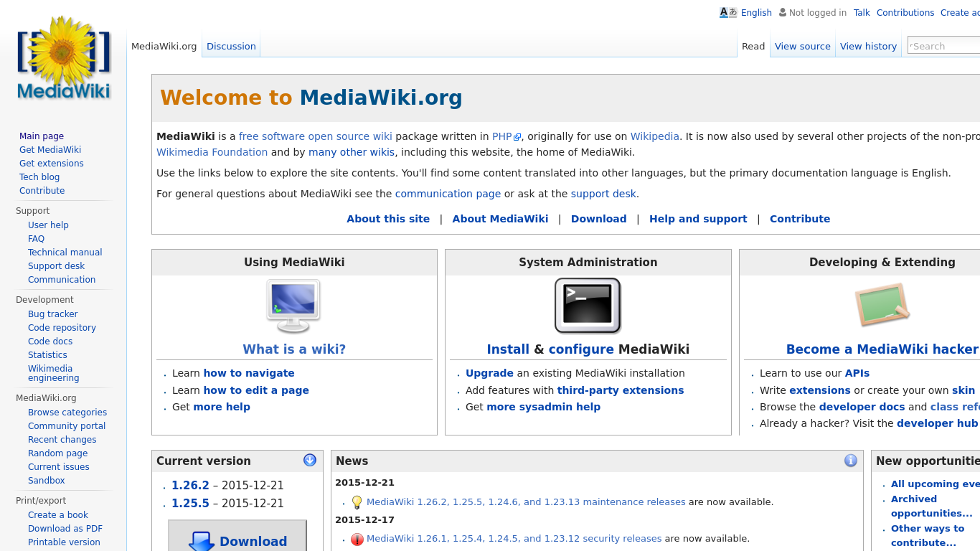Open the Discussion tab
This screenshot has width=980, height=551.
click(231, 46)
